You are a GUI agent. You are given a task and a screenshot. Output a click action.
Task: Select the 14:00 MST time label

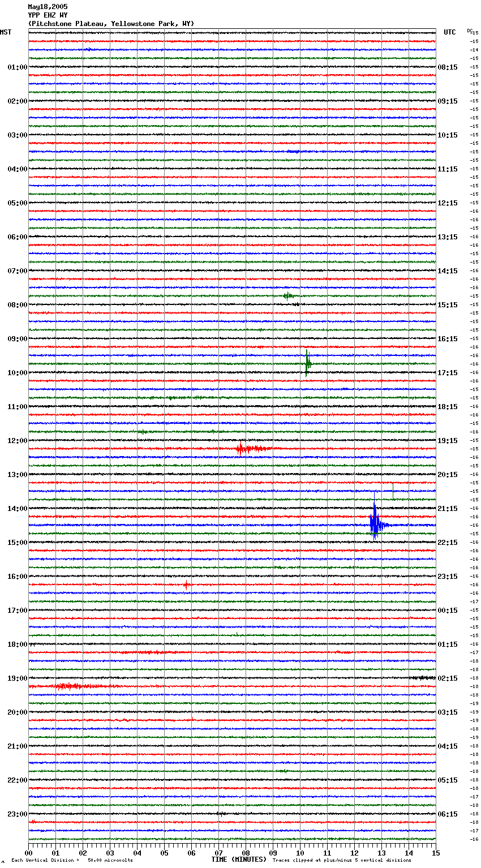pos(17,509)
